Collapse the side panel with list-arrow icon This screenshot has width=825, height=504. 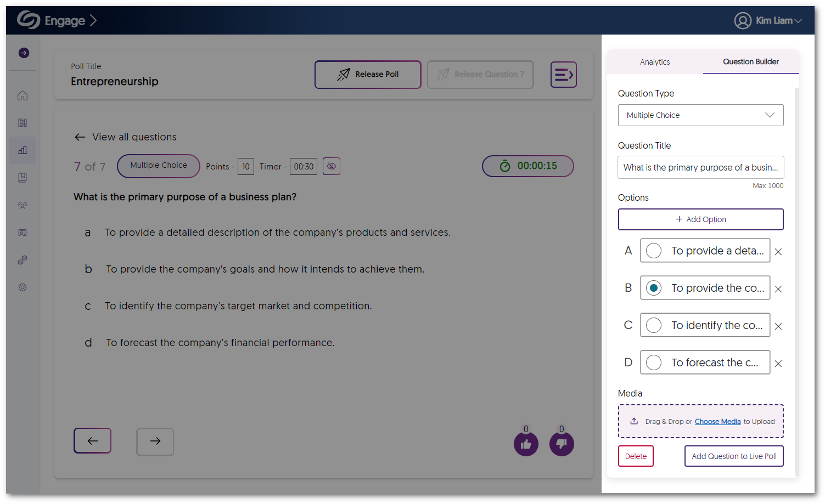click(563, 75)
